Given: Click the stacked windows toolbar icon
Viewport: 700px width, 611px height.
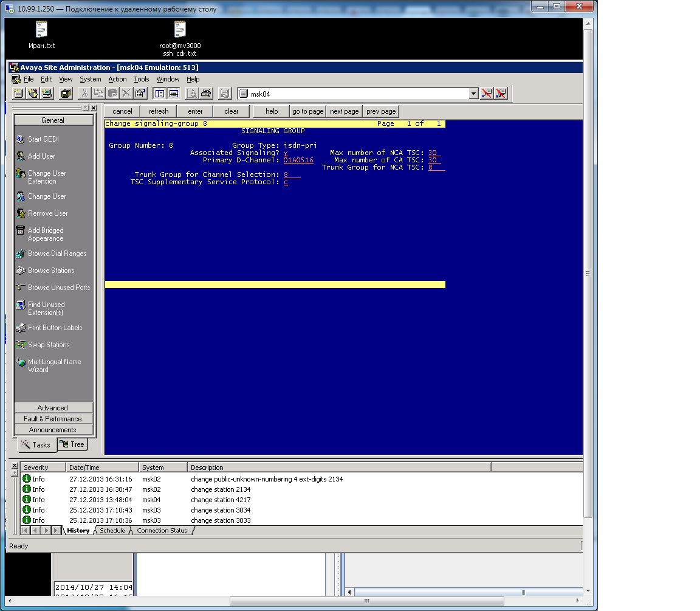Looking at the screenshot, I should coord(66,94).
